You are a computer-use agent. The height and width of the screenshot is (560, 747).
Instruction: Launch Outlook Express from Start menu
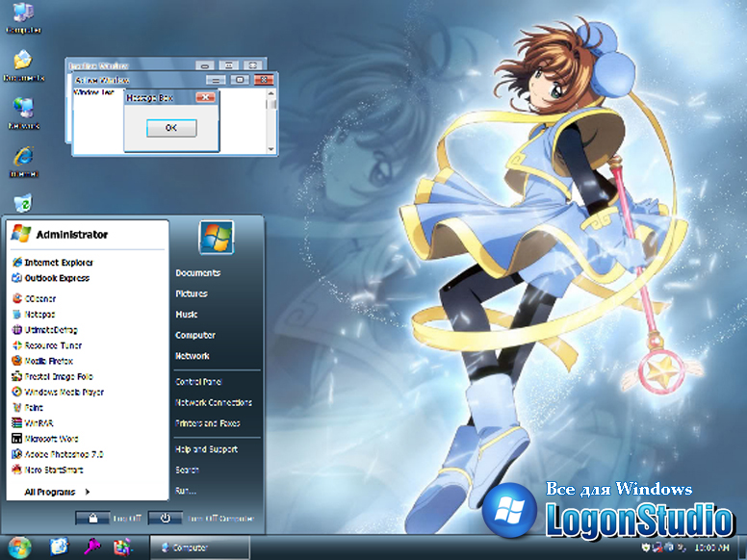point(50,278)
